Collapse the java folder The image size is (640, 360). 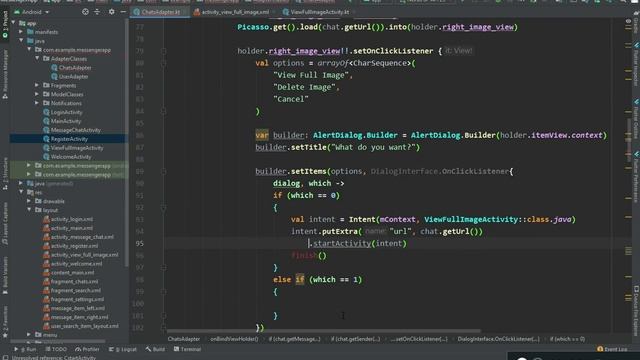[21, 41]
